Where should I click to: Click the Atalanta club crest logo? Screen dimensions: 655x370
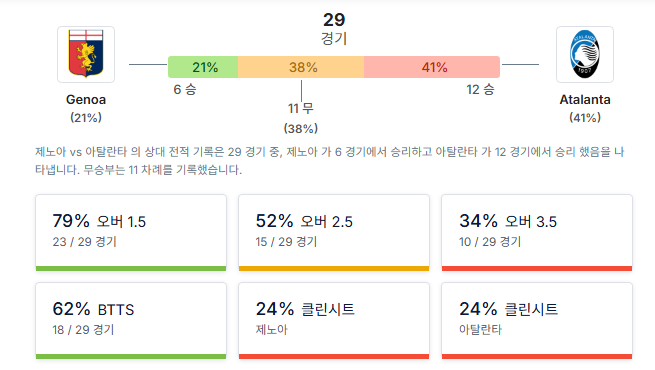pos(585,54)
